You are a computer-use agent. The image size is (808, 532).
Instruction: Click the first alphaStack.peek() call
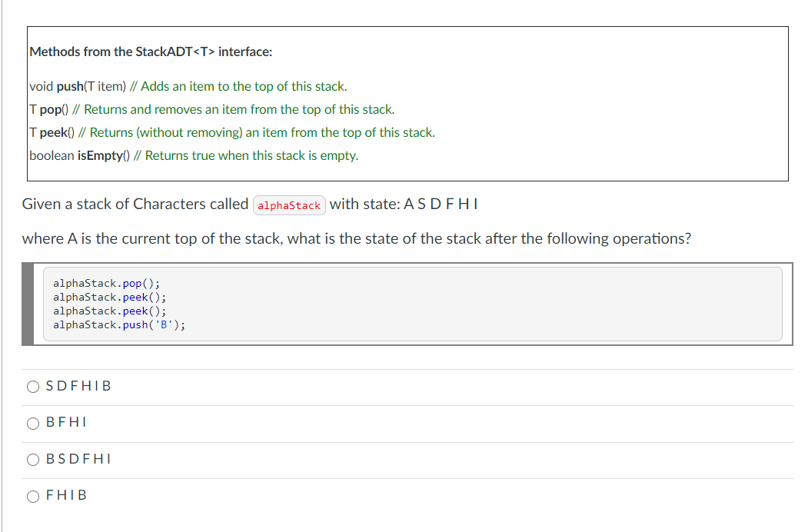108,297
